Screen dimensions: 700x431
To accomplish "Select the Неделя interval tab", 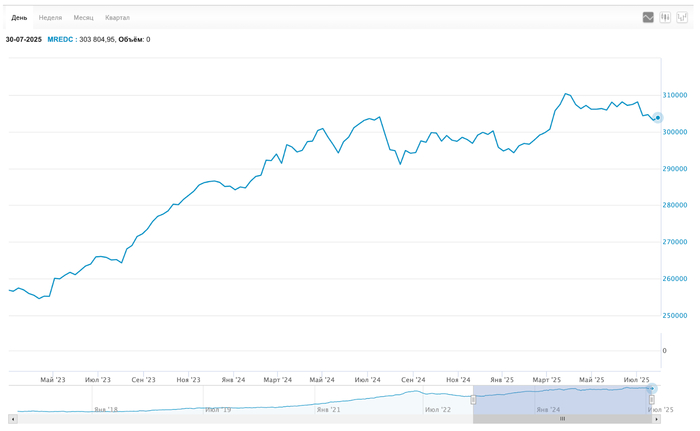I will coord(50,18).
